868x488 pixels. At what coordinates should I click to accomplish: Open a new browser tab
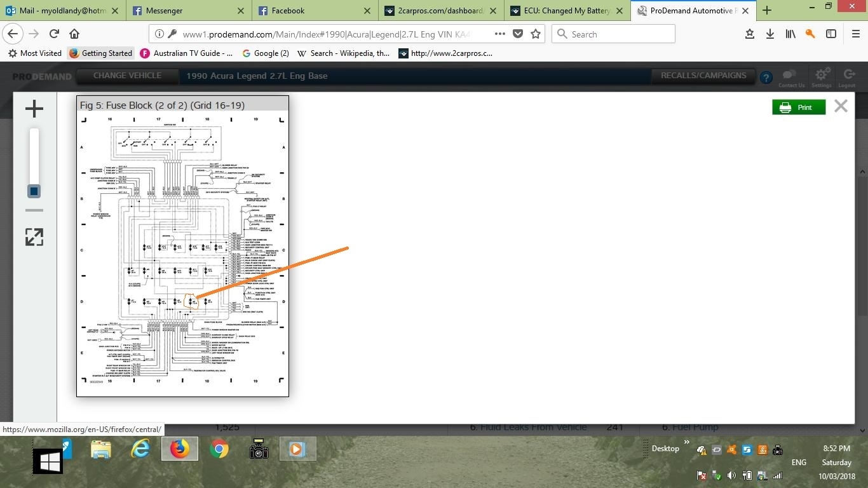click(767, 11)
